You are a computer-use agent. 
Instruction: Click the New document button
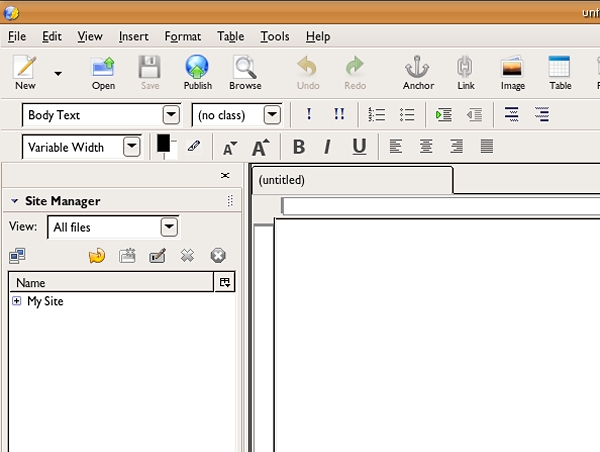[x=25, y=72]
